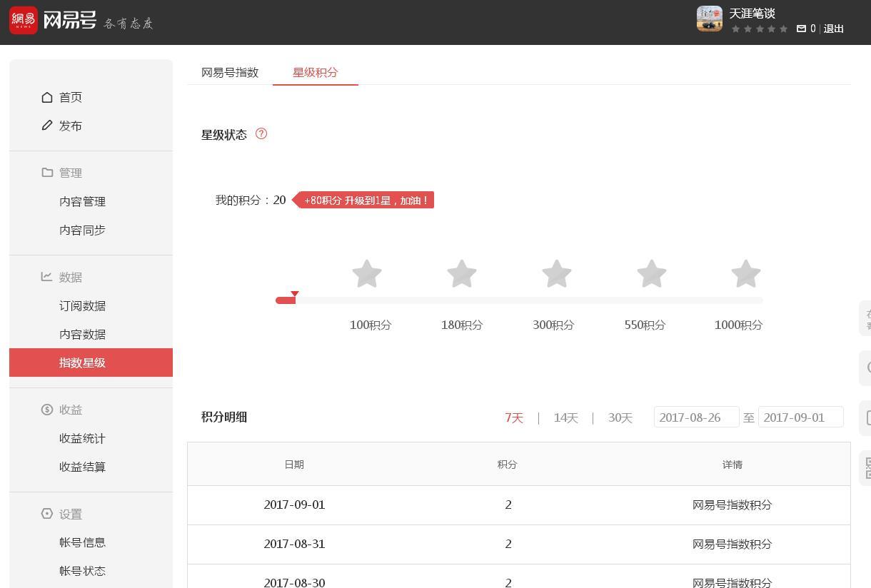
Task: Go to 收益统计 in the sidebar
Action: pos(83,438)
